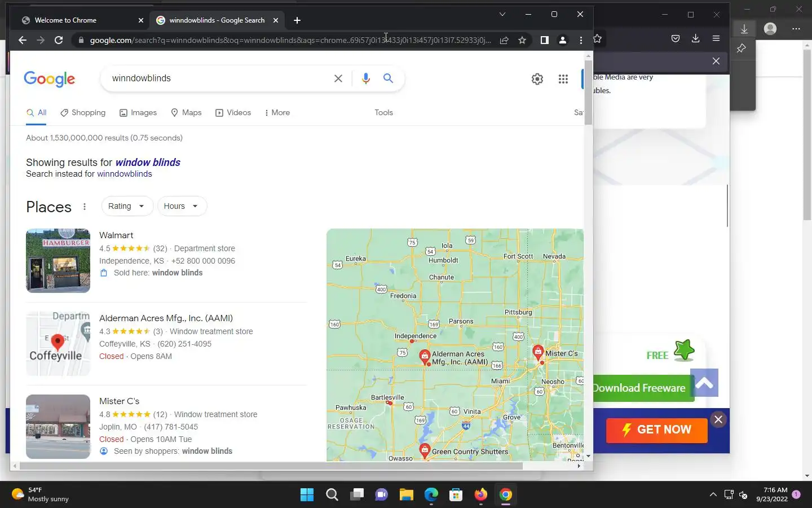Open search Tools options

(x=383, y=112)
